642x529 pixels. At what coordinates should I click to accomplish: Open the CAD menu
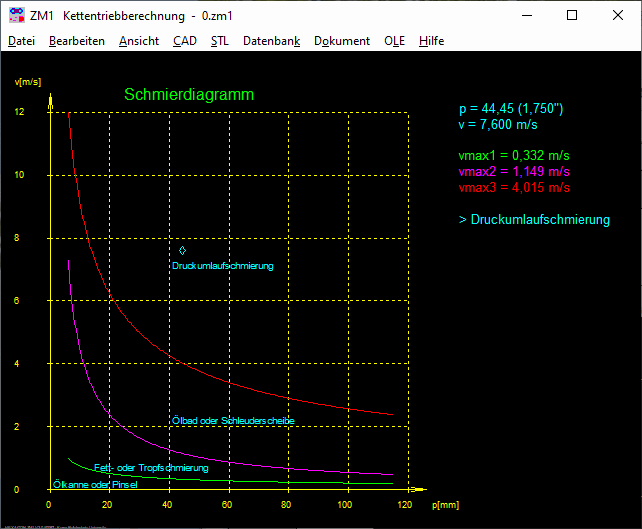pyautogui.click(x=184, y=41)
